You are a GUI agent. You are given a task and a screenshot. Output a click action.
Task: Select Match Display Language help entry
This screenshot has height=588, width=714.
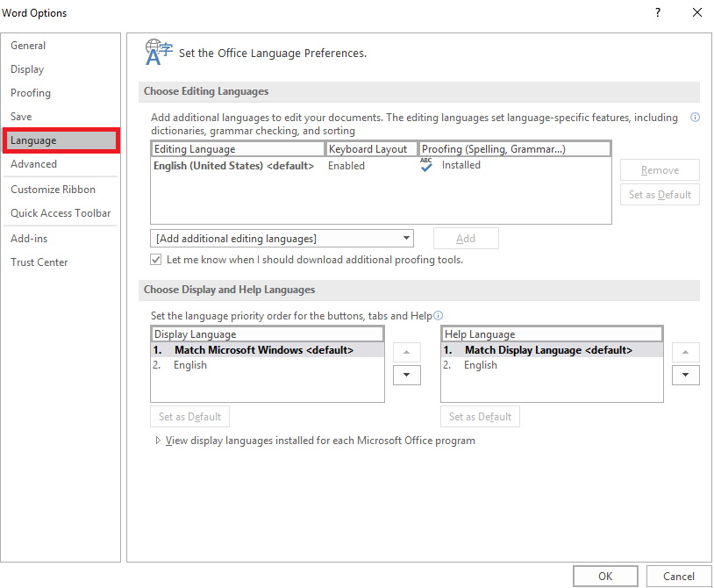(x=552, y=350)
